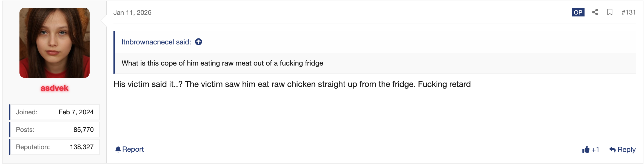Click the share post icon

[595, 12]
